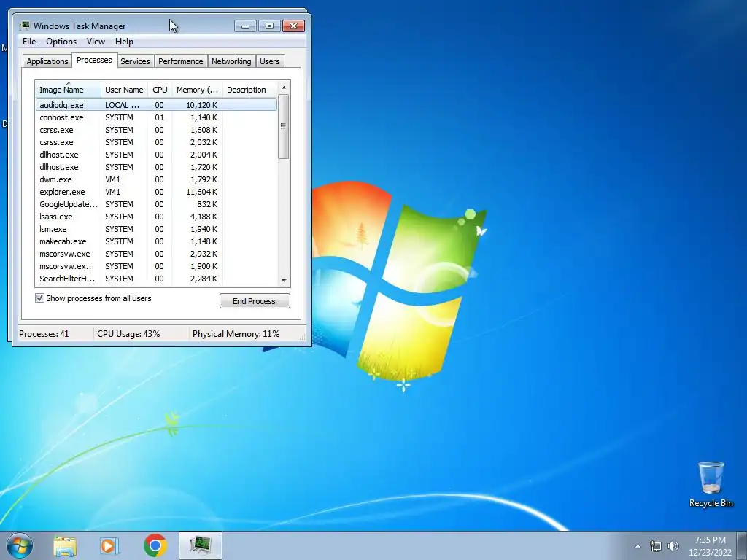
Task: Select the makecab.exe process
Action: point(156,241)
